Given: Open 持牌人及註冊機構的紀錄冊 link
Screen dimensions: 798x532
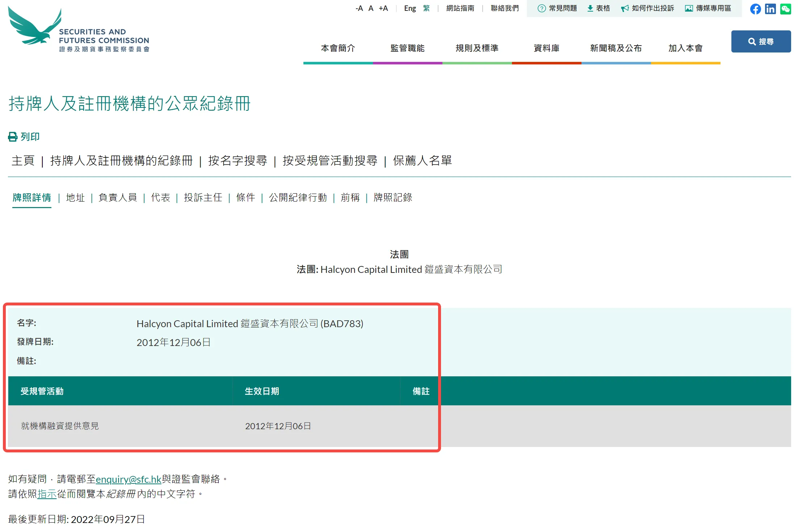Looking at the screenshot, I should tap(121, 160).
